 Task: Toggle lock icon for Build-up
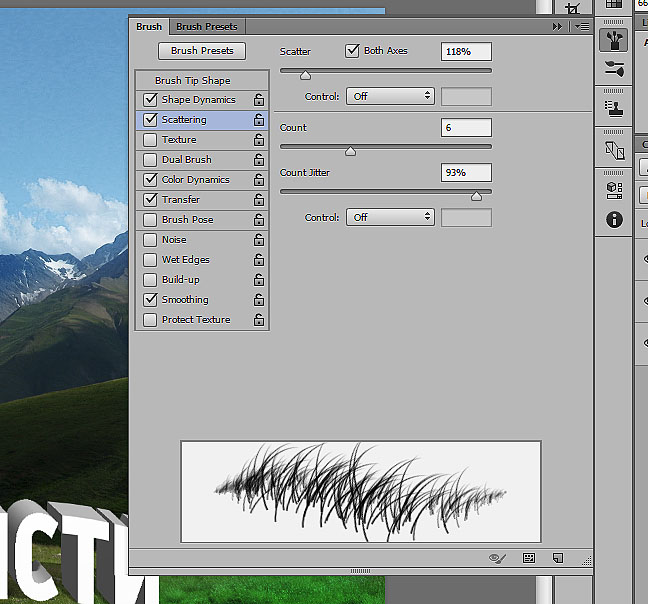click(259, 280)
